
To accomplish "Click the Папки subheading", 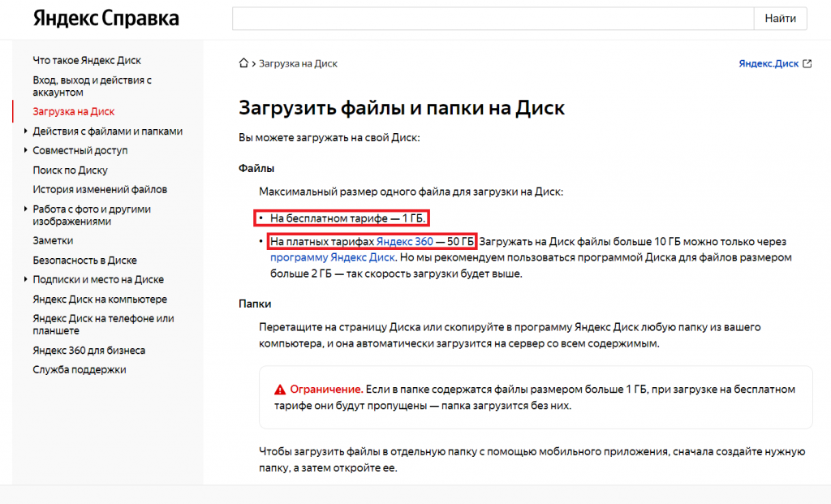I will point(254,304).
